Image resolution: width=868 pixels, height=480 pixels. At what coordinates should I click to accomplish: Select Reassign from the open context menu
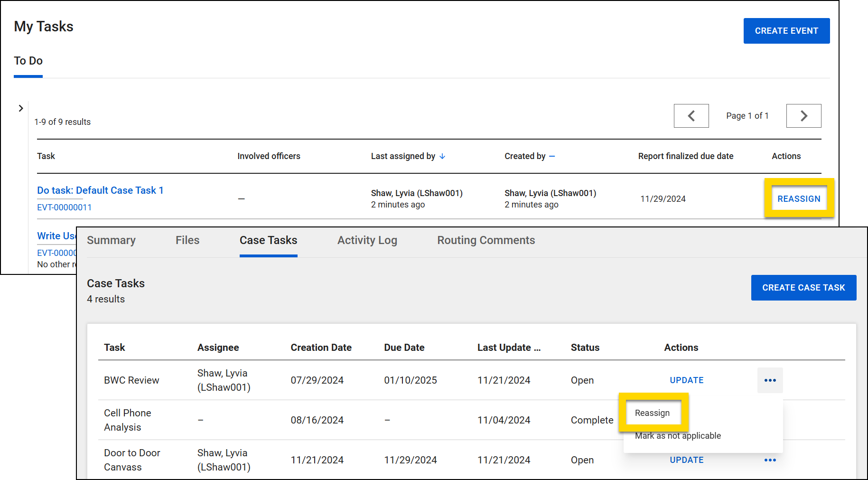tap(653, 413)
